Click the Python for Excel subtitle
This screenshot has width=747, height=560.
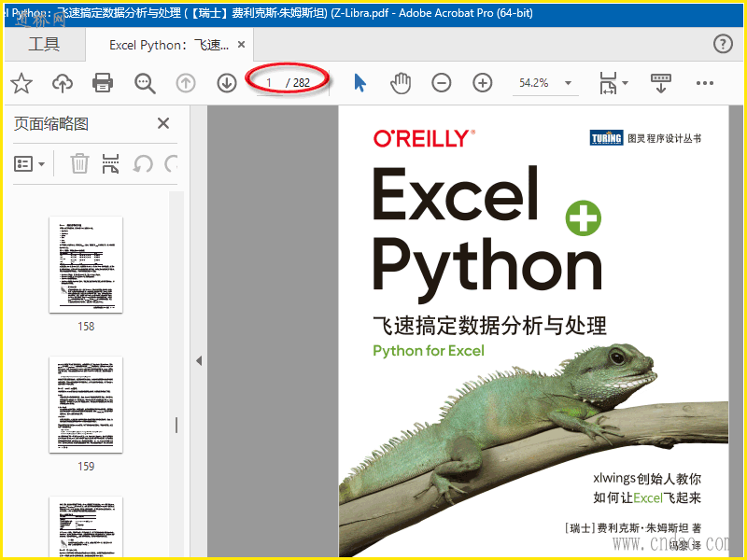[x=429, y=351]
